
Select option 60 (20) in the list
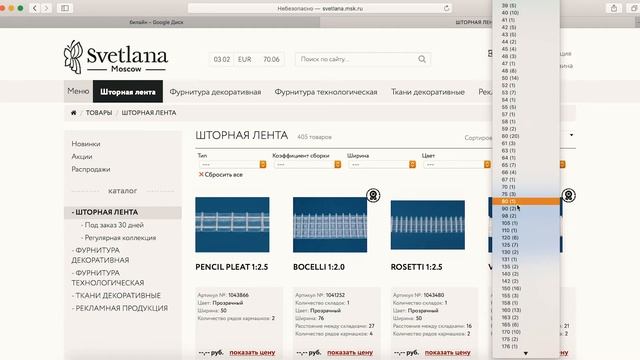click(527, 136)
